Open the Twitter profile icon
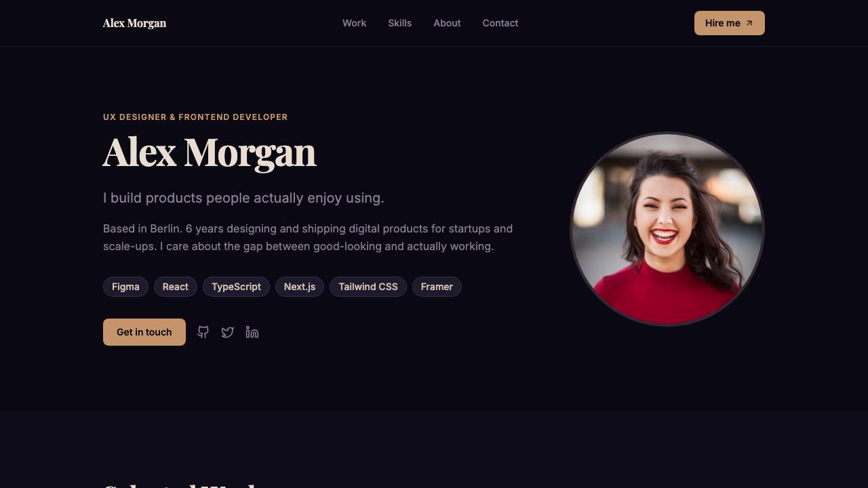The width and height of the screenshot is (868, 488). click(228, 332)
